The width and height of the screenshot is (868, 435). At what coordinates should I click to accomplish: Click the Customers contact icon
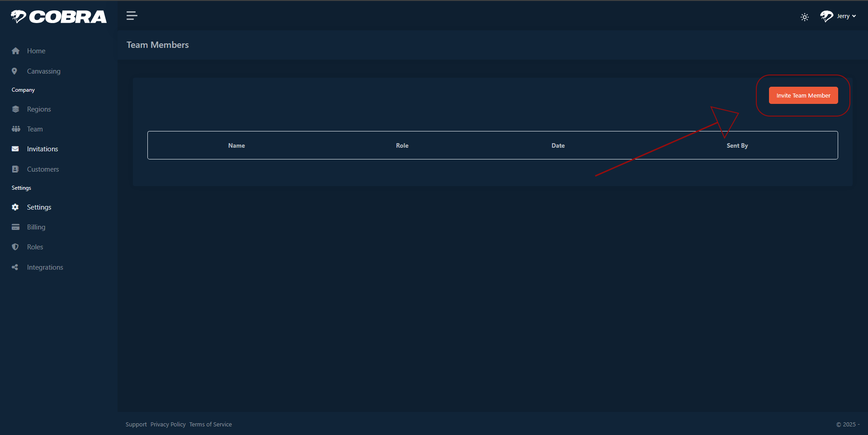coord(15,169)
